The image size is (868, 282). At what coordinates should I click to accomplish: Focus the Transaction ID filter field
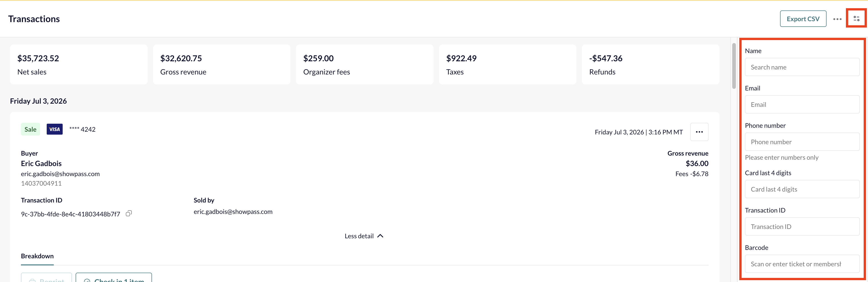802,226
